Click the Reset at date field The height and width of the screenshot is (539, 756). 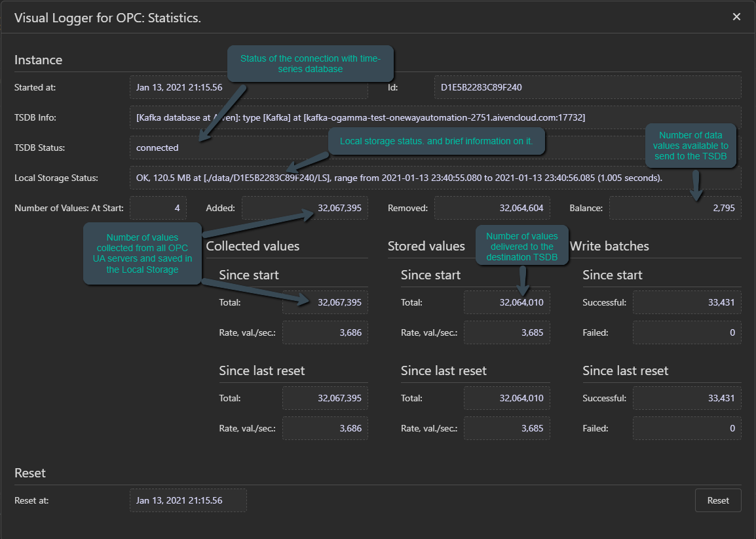(188, 500)
